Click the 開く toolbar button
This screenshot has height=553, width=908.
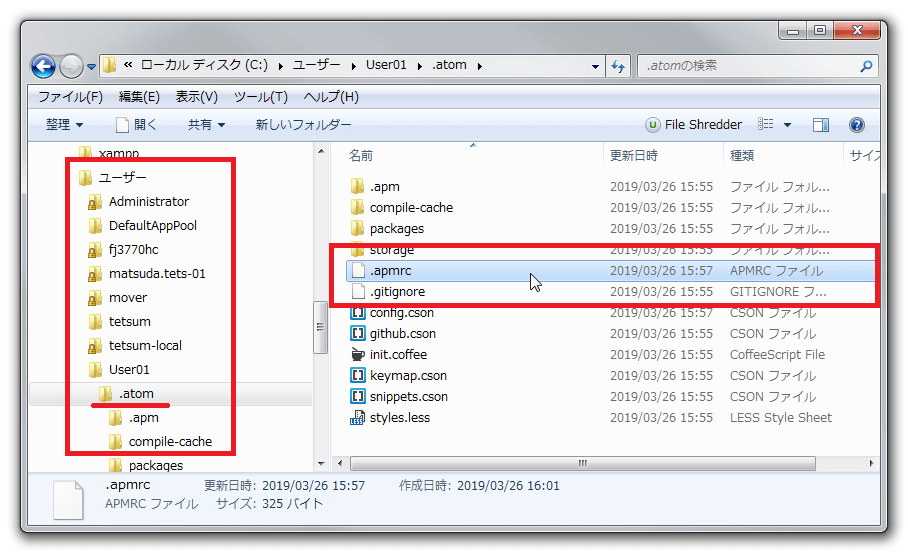click(x=136, y=125)
